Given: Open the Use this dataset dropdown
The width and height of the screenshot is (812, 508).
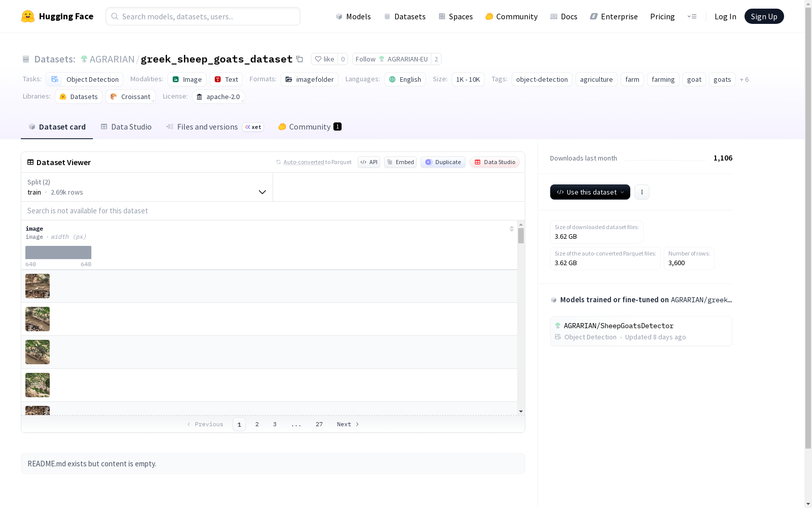Looking at the screenshot, I should [x=590, y=192].
